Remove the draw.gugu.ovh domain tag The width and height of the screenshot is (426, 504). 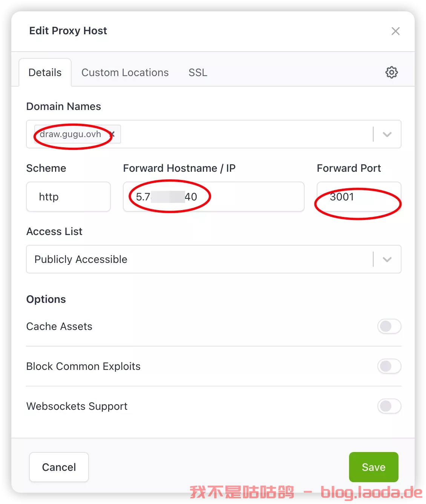113,134
